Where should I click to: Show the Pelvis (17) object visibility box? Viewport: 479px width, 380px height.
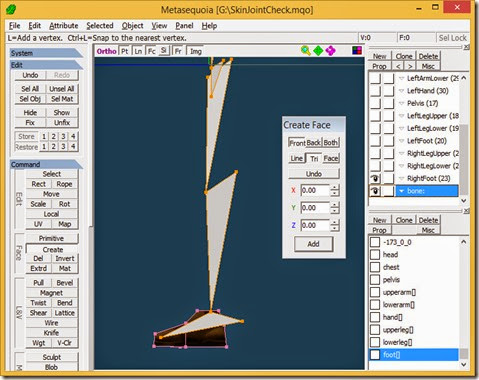click(375, 103)
